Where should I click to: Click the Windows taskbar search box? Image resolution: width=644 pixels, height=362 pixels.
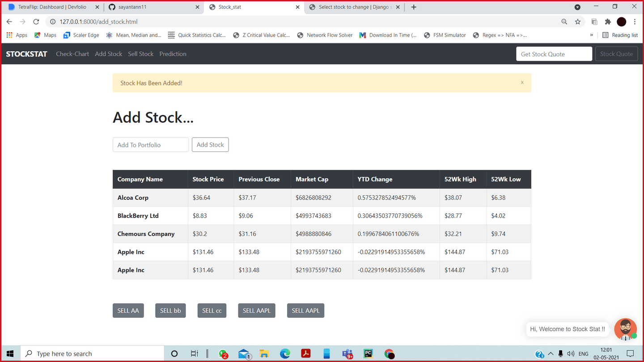(x=93, y=354)
